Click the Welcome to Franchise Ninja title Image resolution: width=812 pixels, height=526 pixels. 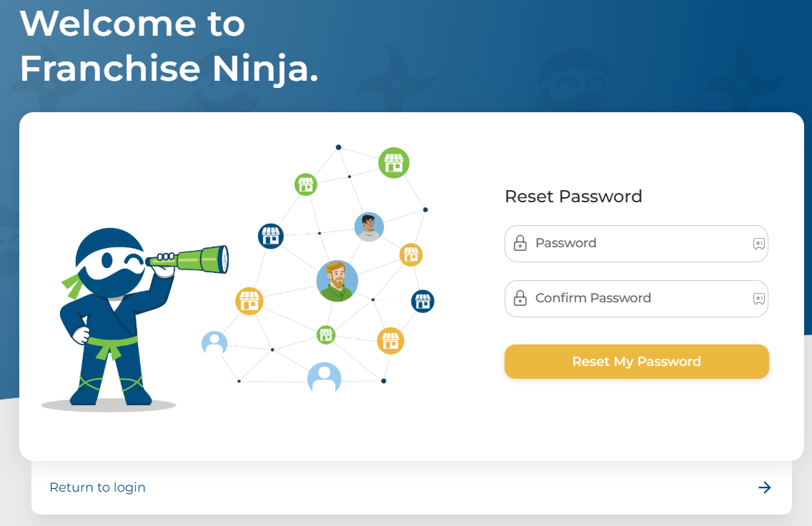169,46
